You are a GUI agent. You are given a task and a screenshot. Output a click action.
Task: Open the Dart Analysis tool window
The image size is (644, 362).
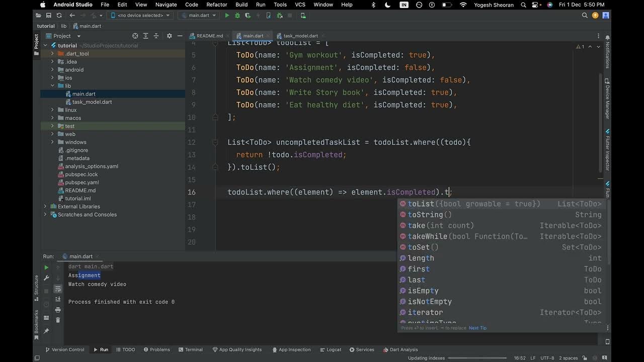coord(400,349)
